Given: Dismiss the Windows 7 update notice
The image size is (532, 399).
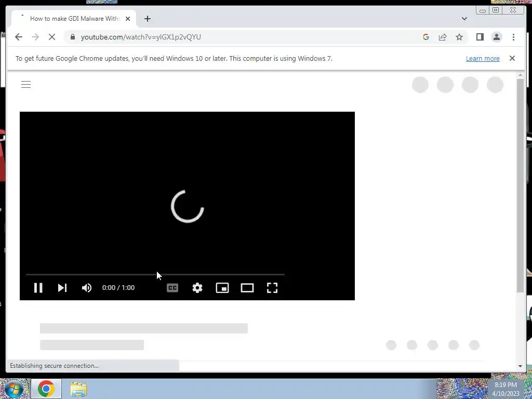Looking at the screenshot, I should (512, 58).
